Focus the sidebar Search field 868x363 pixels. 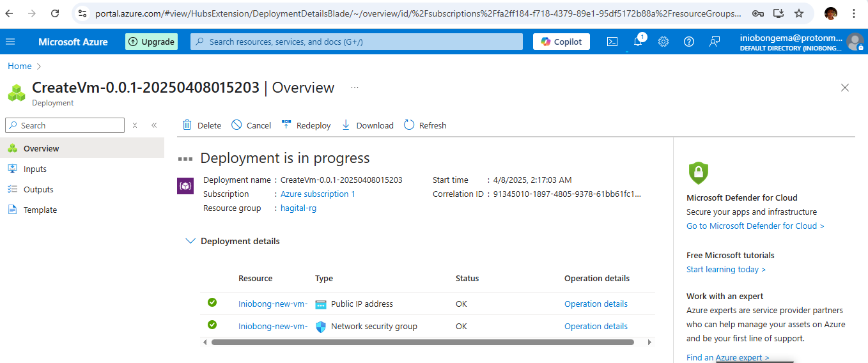tap(65, 125)
